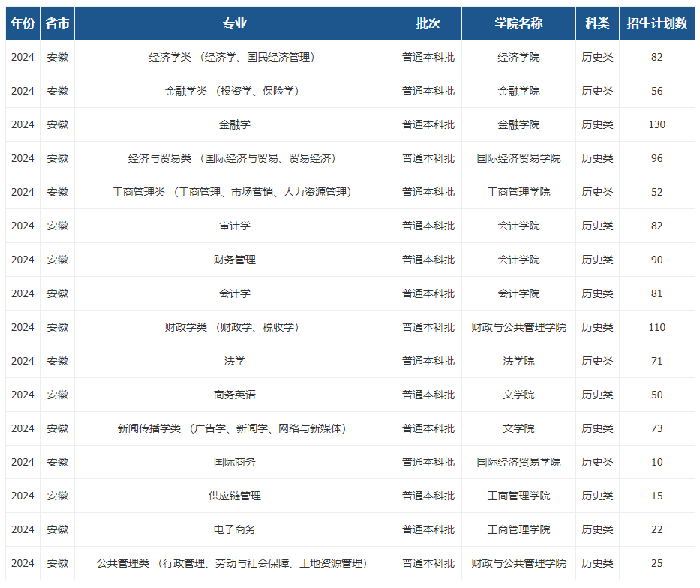Click 普通本科批 in the 电子商务 row
The width and height of the screenshot is (700, 588).
(x=428, y=530)
